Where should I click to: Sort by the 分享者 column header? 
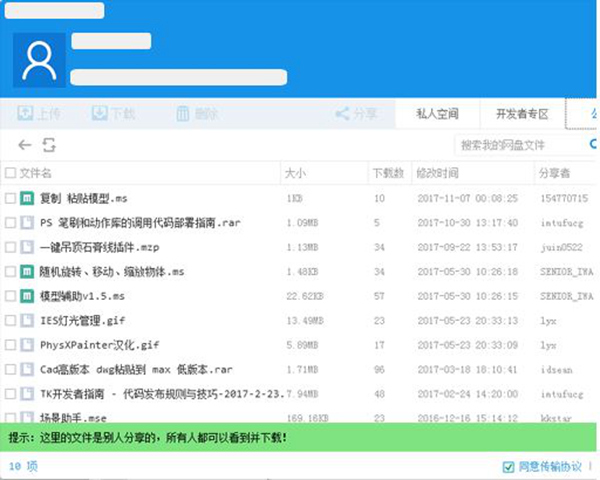pos(554,173)
